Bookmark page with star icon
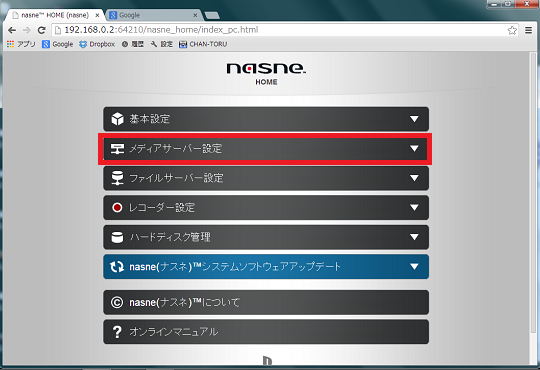Viewport: 540px width, 370px height. click(512, 30)
